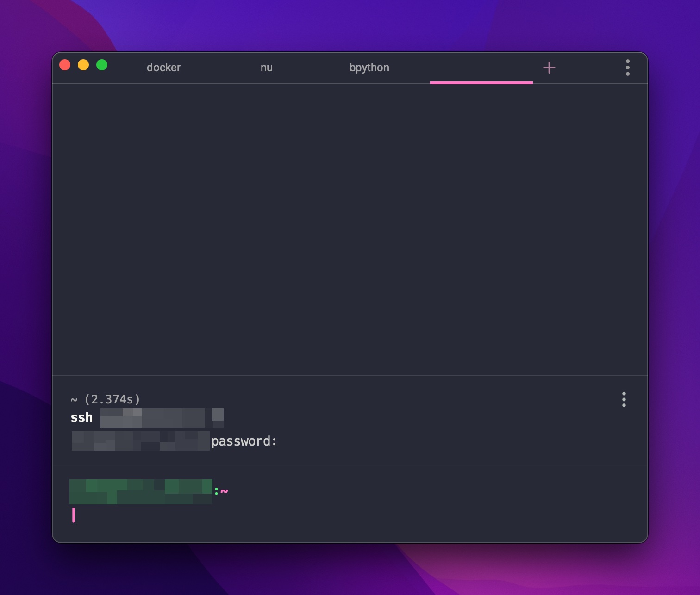
Task: Select the currently active unnamed tab
Action: (x=481, y=68)
